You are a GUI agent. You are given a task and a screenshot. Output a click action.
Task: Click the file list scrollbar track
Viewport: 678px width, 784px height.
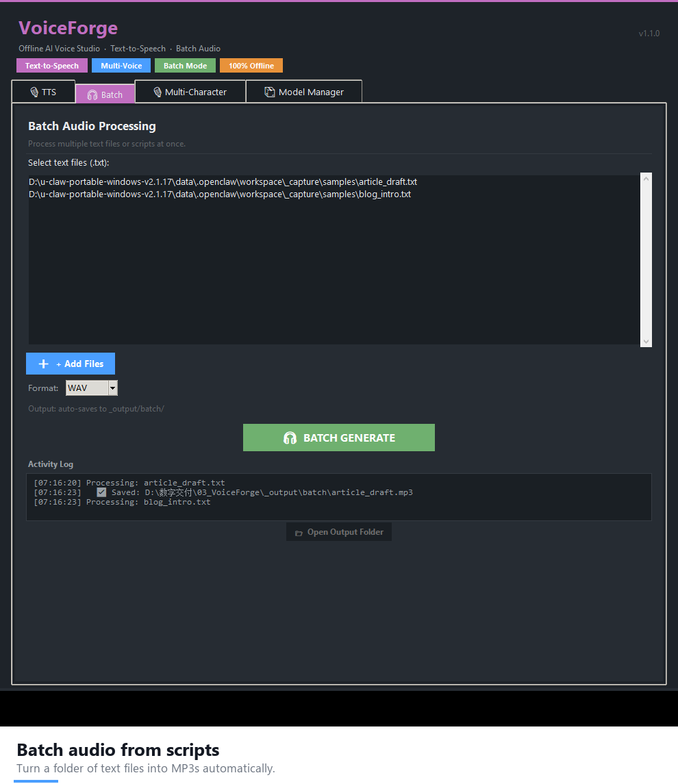646,260
